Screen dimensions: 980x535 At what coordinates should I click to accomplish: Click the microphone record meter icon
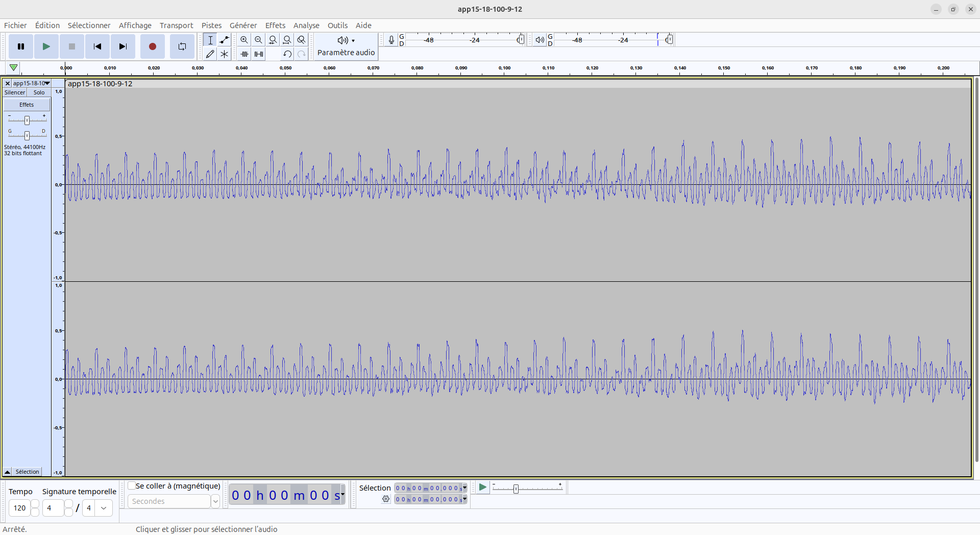coord(391,40)
